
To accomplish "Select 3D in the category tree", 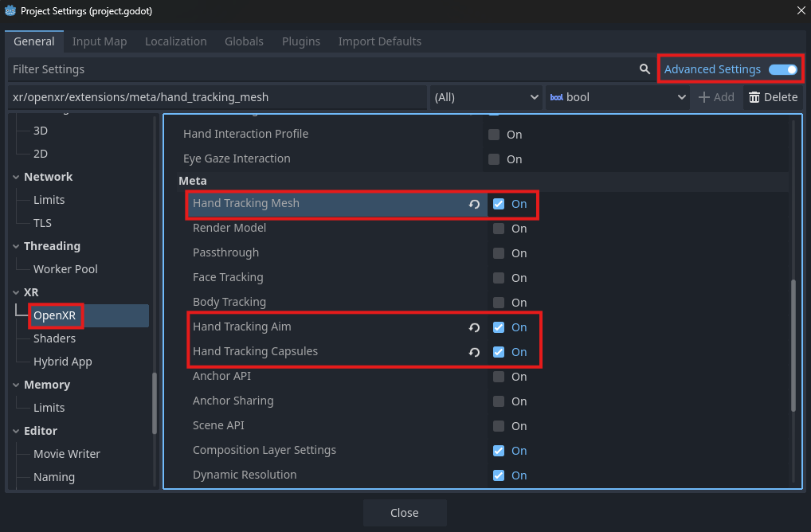I will click(x=41, y=131).
